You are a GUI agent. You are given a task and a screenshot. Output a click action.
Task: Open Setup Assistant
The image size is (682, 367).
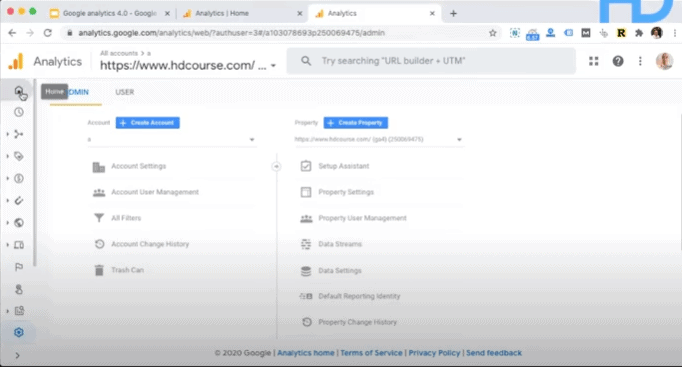click(344, 166)
